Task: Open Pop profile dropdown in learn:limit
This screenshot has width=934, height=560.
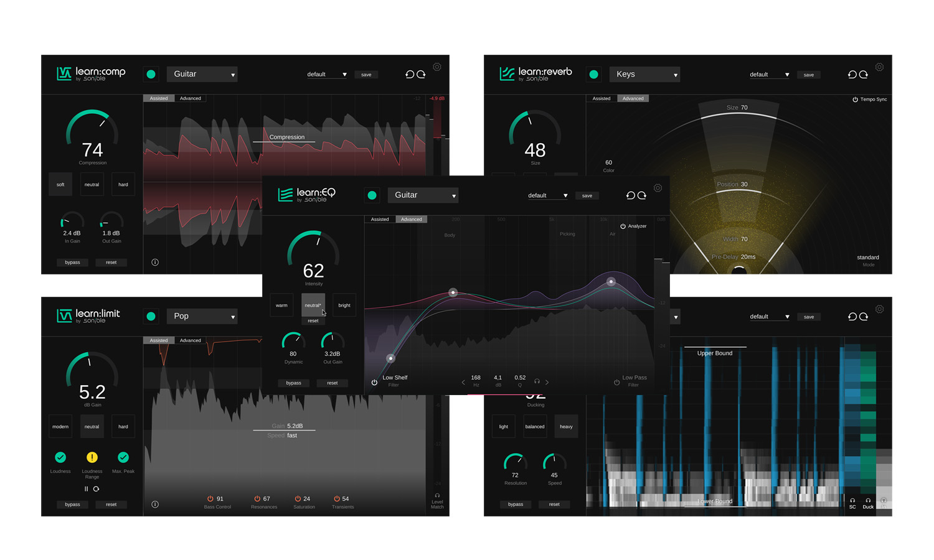Action: 202,316
